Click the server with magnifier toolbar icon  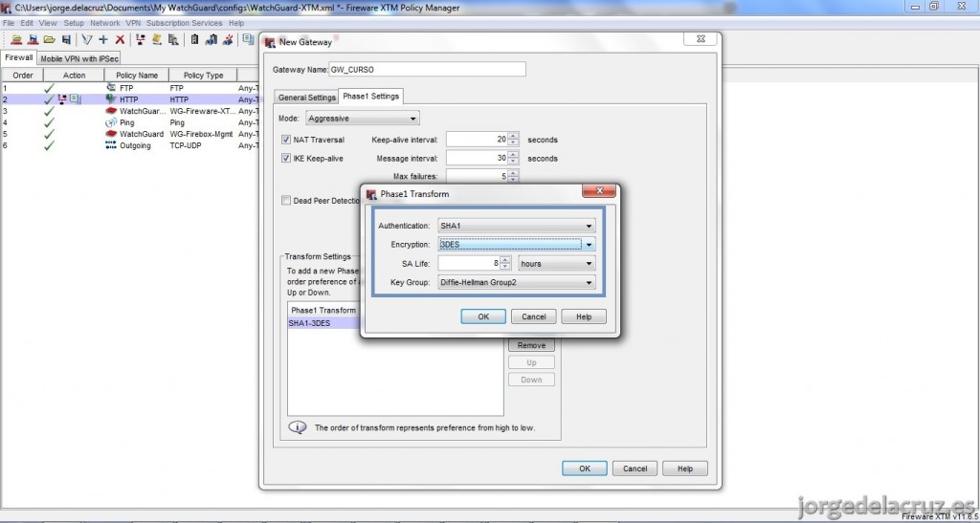pos(173,39)
